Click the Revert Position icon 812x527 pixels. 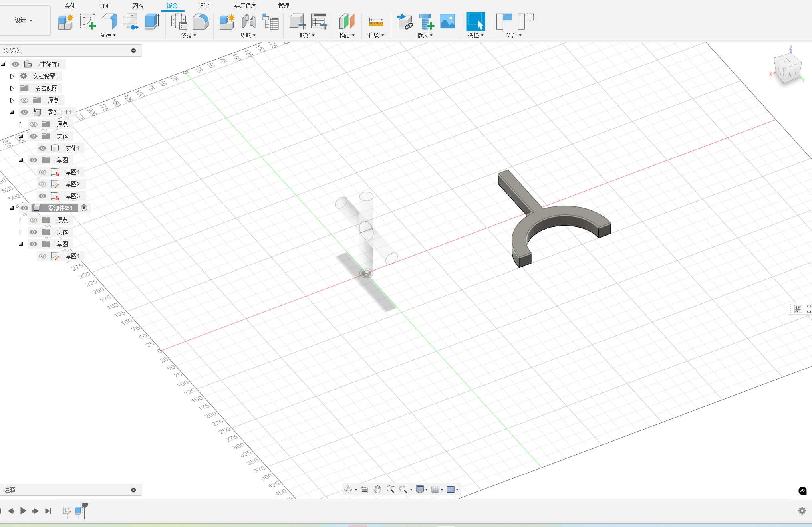point(526,22)
